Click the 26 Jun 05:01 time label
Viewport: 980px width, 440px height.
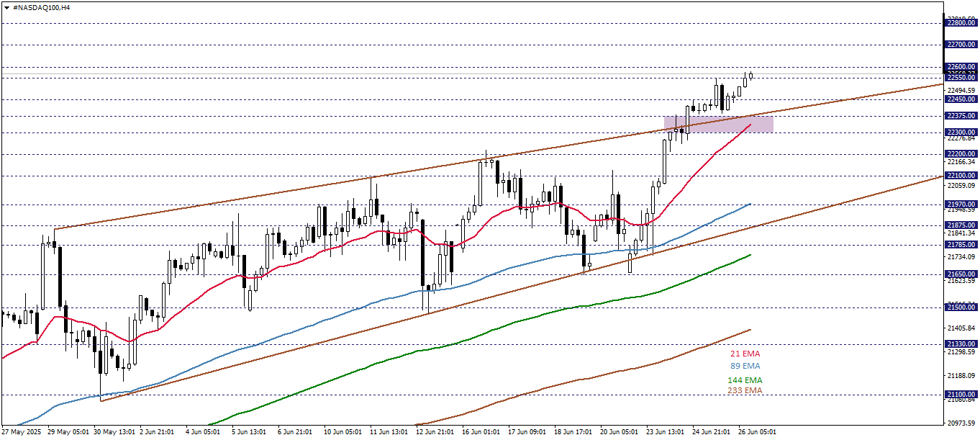point(759,432)
